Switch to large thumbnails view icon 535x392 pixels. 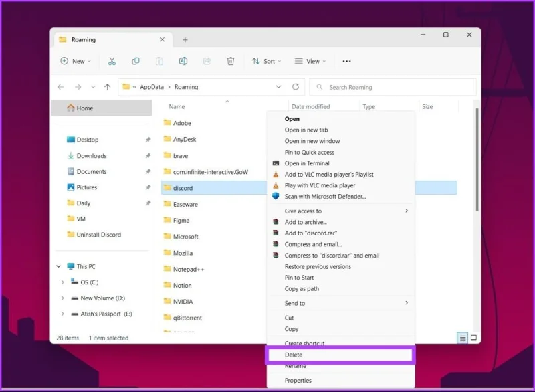[474, 338]
